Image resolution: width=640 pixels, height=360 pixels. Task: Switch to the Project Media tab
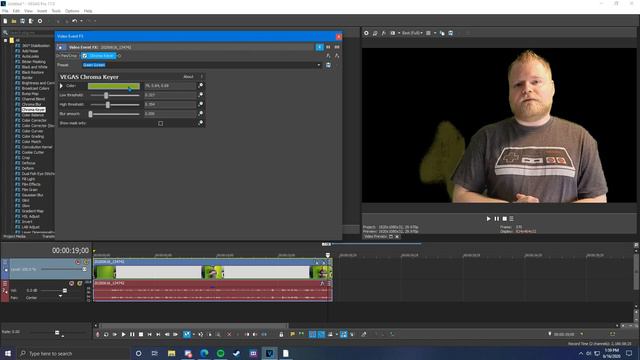tap(15, 236)
